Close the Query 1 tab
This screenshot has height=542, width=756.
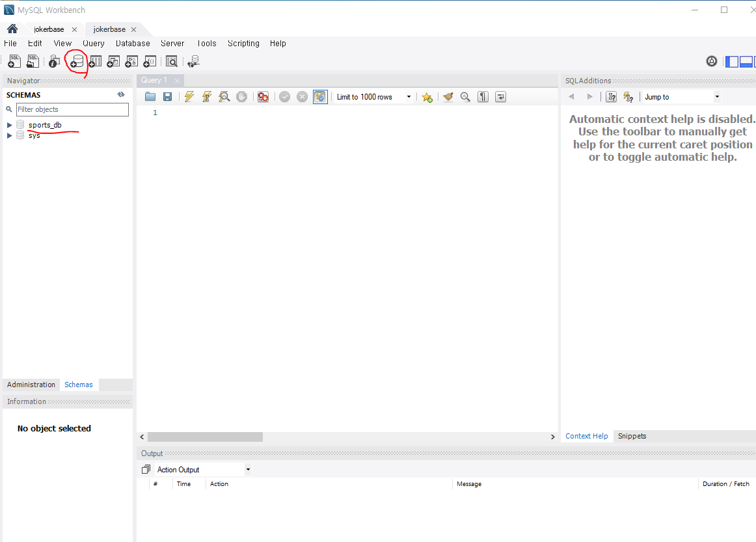point(177,81)
